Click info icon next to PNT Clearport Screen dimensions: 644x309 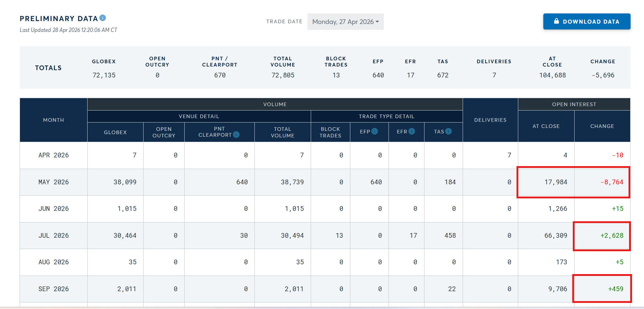236,135
